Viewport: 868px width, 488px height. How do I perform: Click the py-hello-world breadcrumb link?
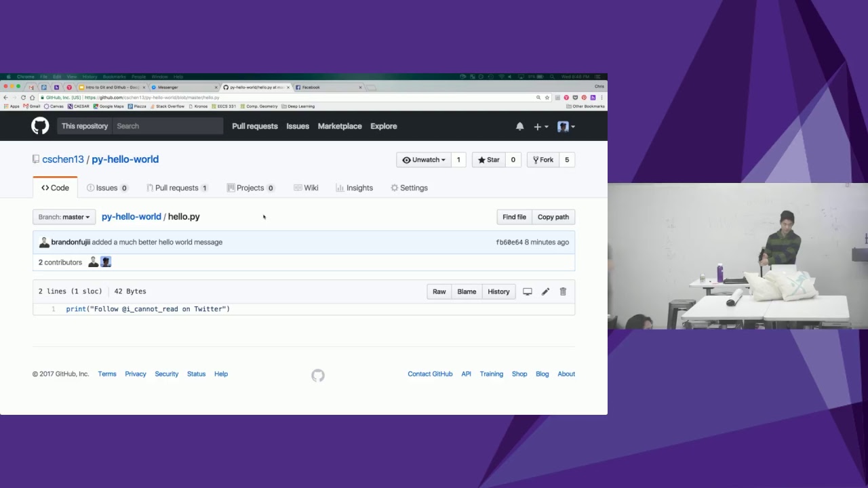[132, 216]
